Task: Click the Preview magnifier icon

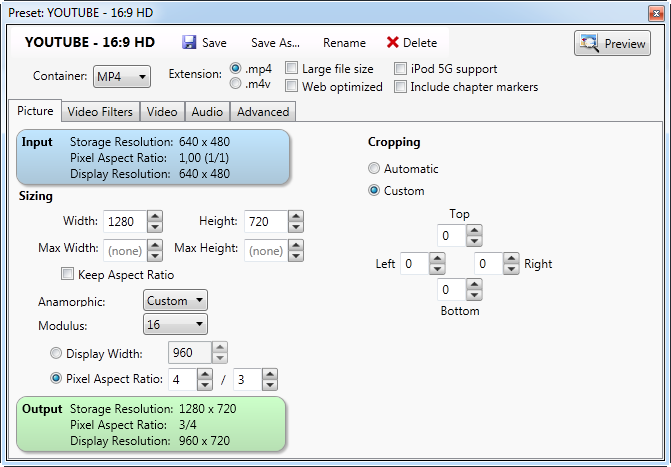Action: [589, 43]
